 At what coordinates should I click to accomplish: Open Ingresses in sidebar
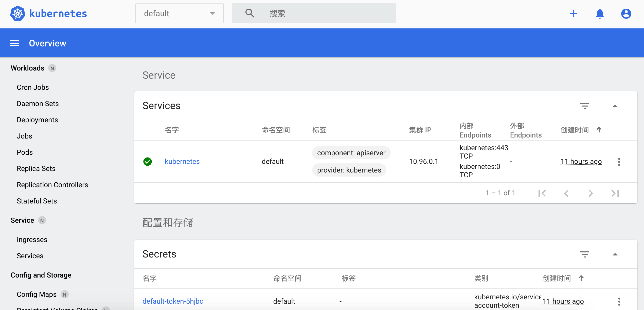pos(32,240)
